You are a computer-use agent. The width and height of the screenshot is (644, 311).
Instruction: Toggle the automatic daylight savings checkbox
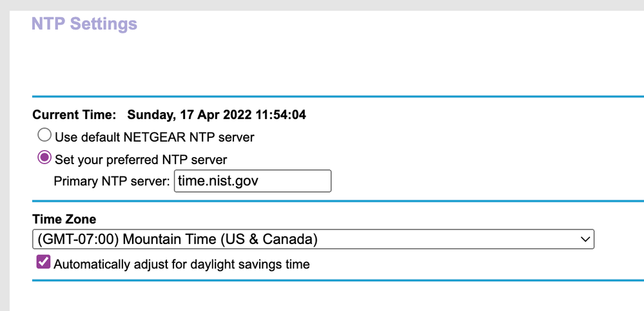point(43,263)
